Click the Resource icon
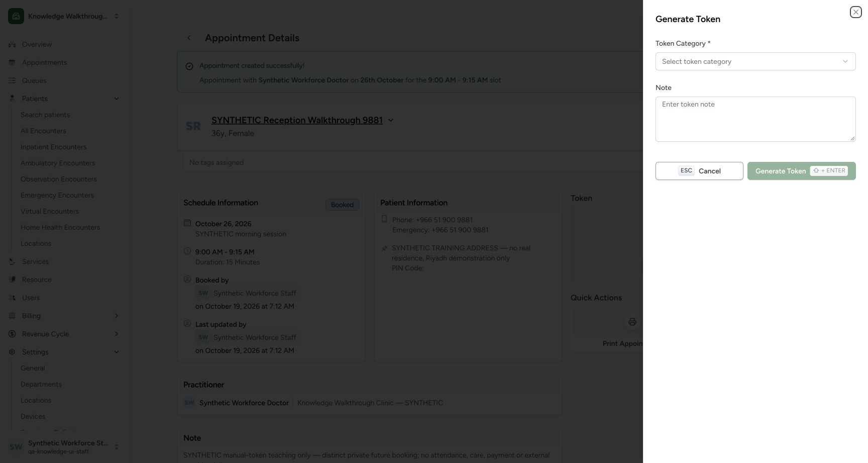Screen dimensions: 868x463 point(12,280)
